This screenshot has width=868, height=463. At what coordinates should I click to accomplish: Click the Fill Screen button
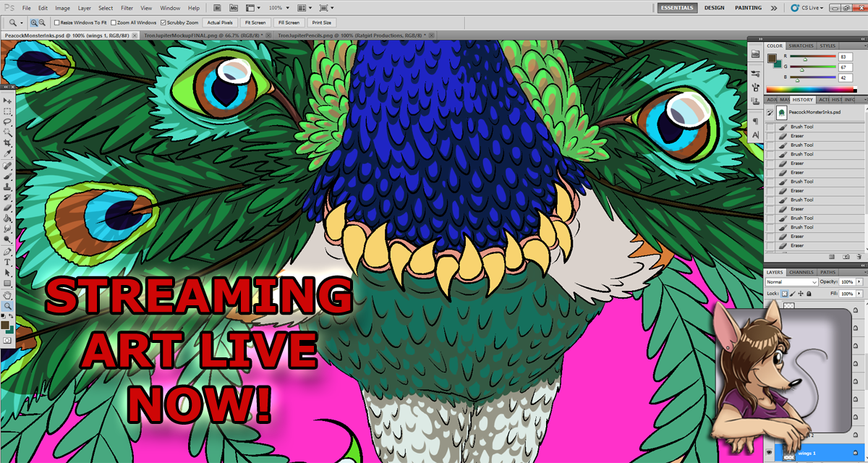point(288,22)
